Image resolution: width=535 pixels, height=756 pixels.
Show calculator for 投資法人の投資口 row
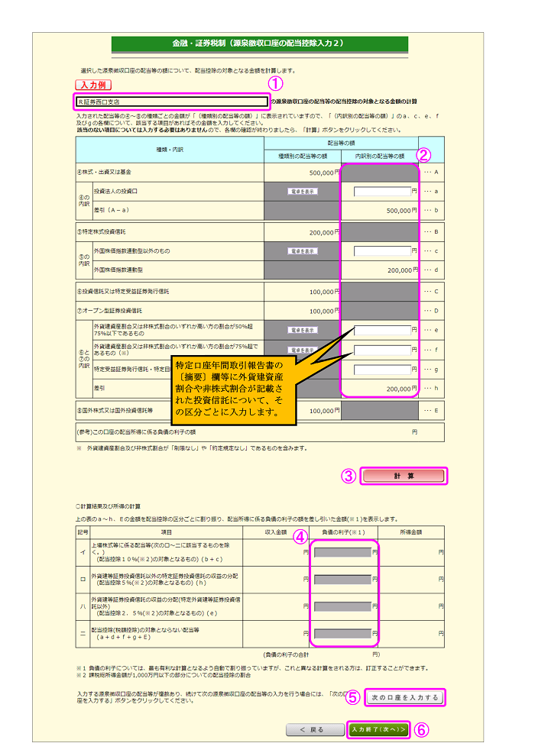click(x=303, y=192)
